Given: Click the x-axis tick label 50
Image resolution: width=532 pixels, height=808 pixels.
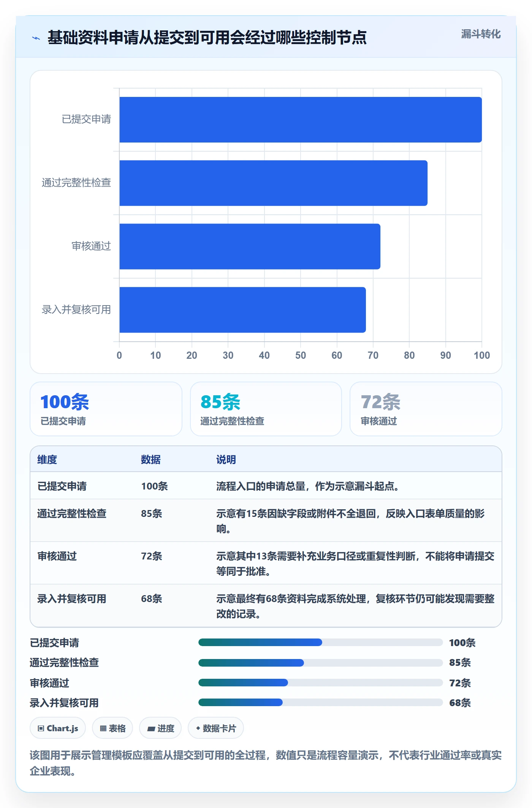Looking at the screenshot, I should click(301, 355).
